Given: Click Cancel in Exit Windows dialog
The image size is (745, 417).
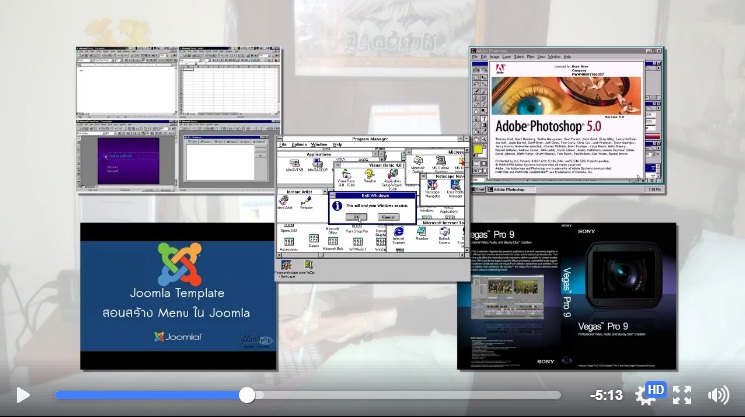Looking at the screenshot, I should point(388,217).
